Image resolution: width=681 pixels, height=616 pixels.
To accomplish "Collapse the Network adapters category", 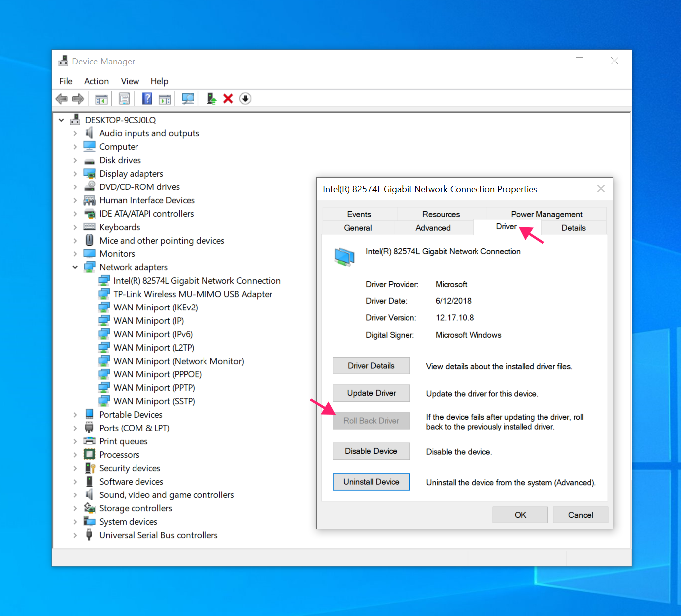I will click(75, 267).
